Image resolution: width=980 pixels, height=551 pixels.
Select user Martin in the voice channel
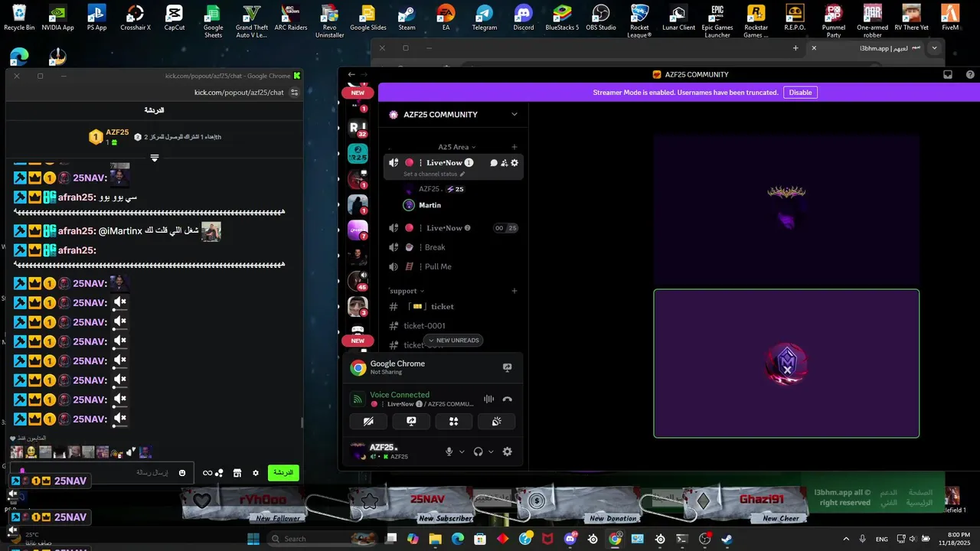coord(430,205)
